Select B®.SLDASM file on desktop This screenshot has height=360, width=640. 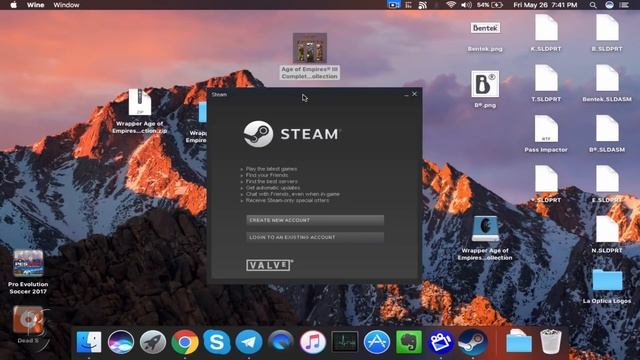[x=607, y=134]
